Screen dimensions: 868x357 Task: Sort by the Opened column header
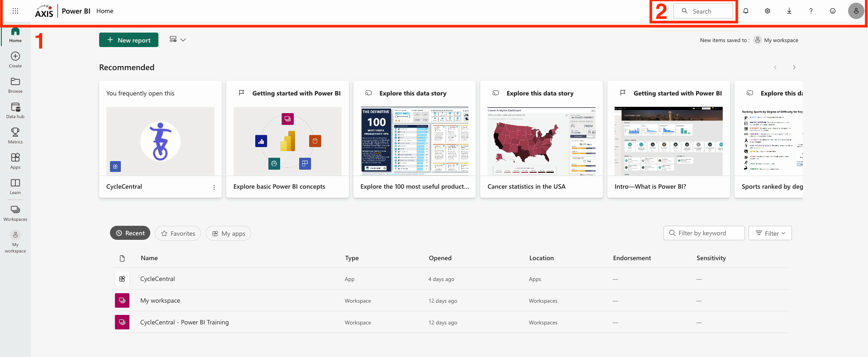pyautogui.click(x=440, y=258)
